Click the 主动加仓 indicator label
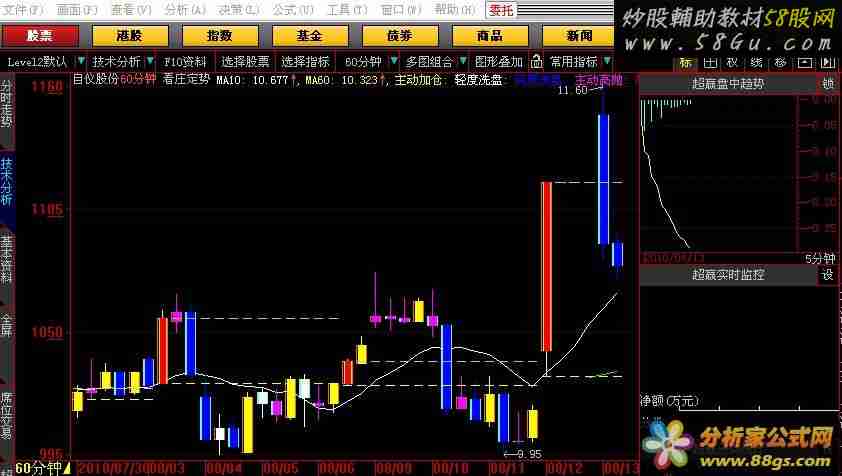Viewport: 842px width, 476px height. (418, 80)
